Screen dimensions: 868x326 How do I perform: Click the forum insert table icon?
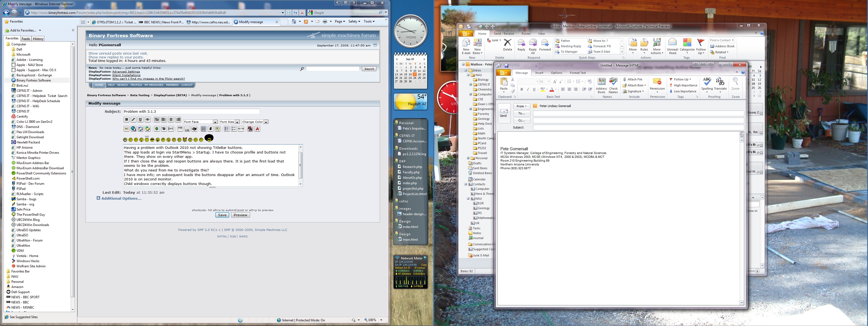click(x=203, y=129)
